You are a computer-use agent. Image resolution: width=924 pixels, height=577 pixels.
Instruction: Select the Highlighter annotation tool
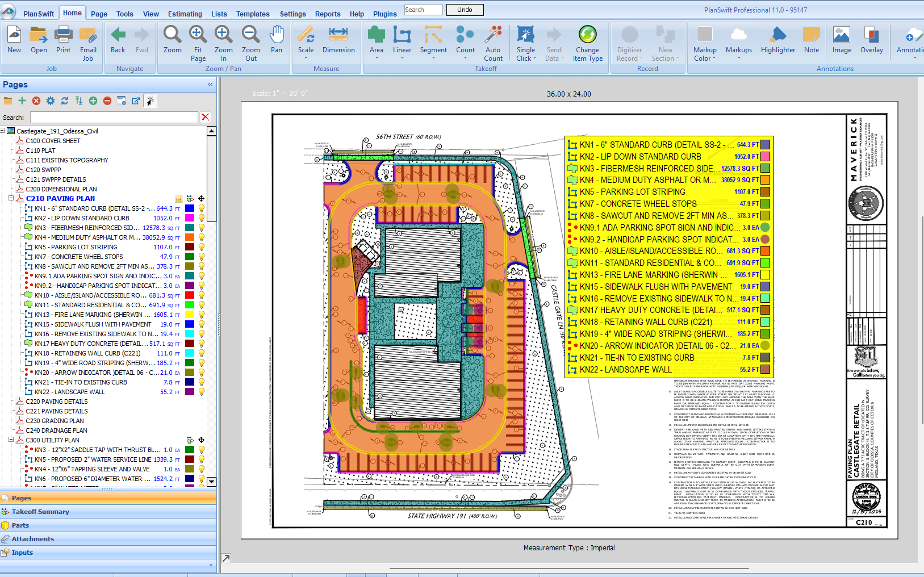coord(778,35)
